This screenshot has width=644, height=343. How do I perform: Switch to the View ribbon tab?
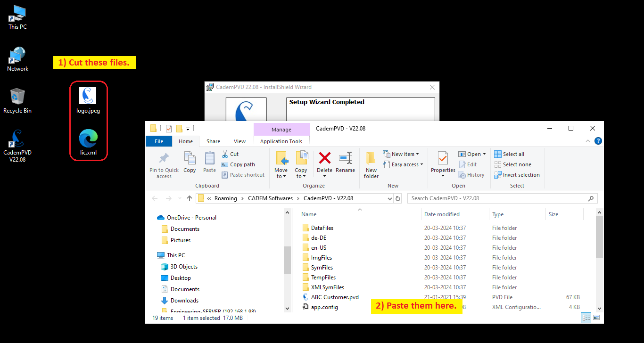[x=239, y=141]
